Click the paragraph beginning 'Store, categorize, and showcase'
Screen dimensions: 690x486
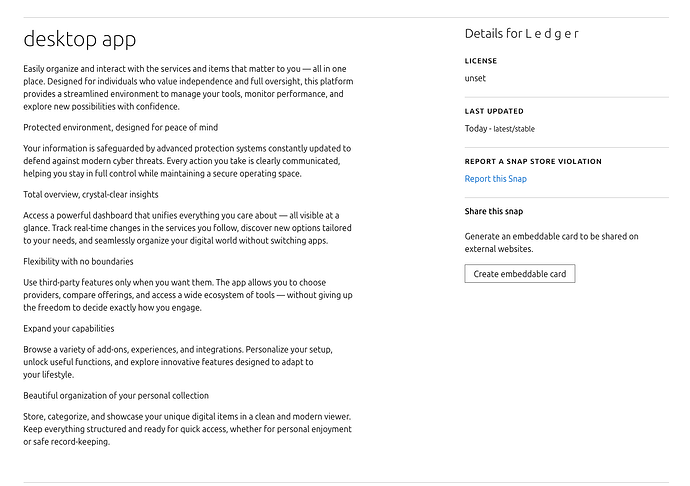click(x=188, y=429)
